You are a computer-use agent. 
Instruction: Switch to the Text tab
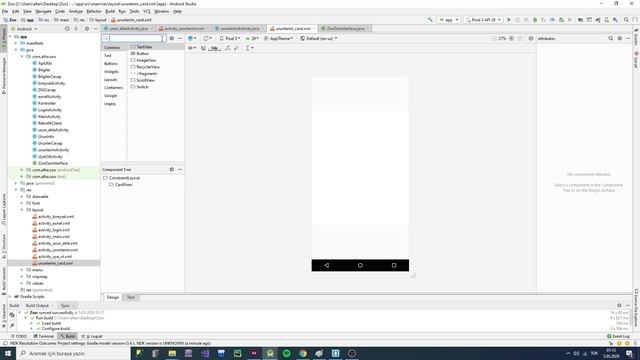pyautogui.click(x=131, y=297)
